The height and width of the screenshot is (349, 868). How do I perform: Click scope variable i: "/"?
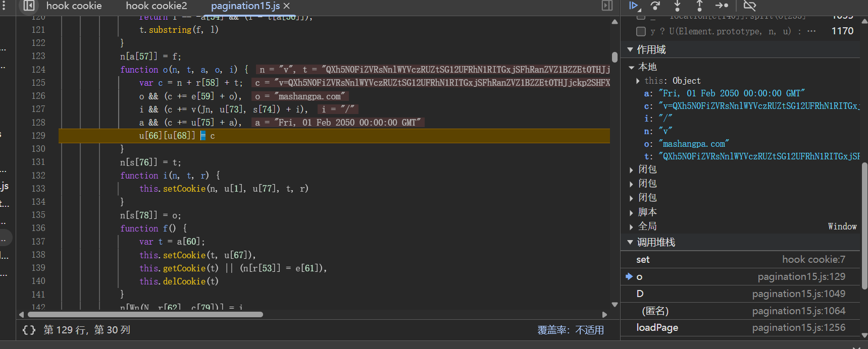pos(666,119)
